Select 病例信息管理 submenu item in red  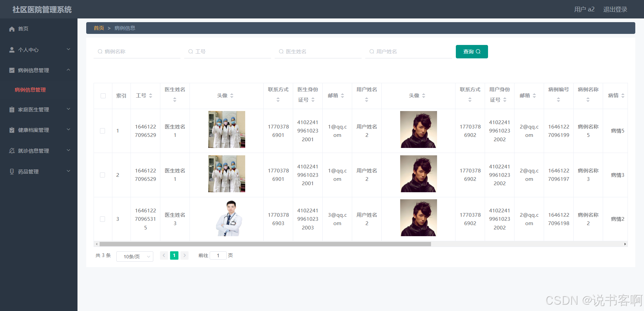click(x=30, y=90)
